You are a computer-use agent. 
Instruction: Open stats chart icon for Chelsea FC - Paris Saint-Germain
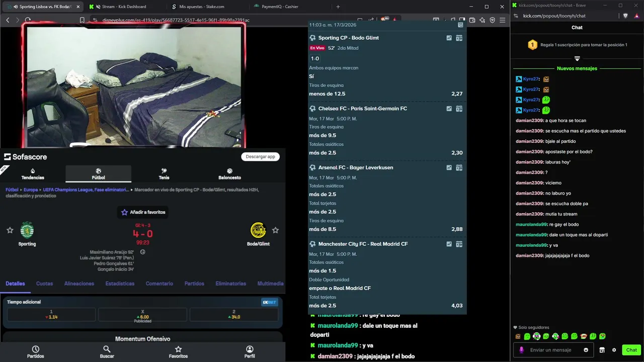[449, 109]
